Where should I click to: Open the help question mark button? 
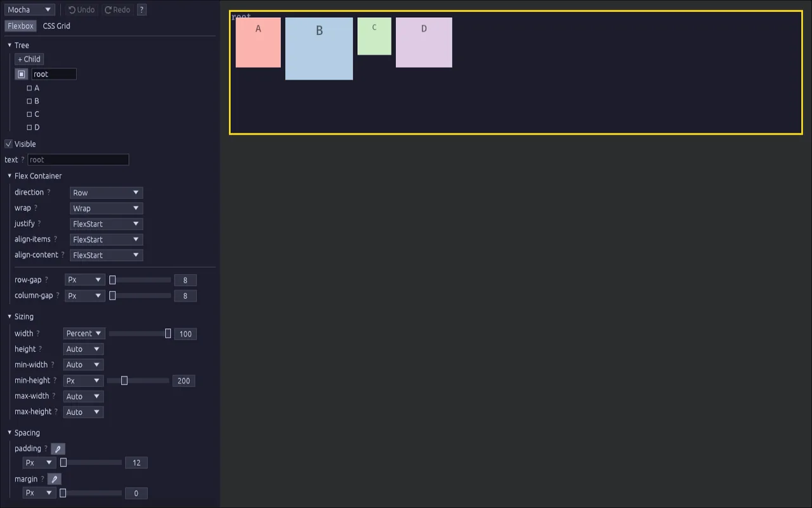142,10
